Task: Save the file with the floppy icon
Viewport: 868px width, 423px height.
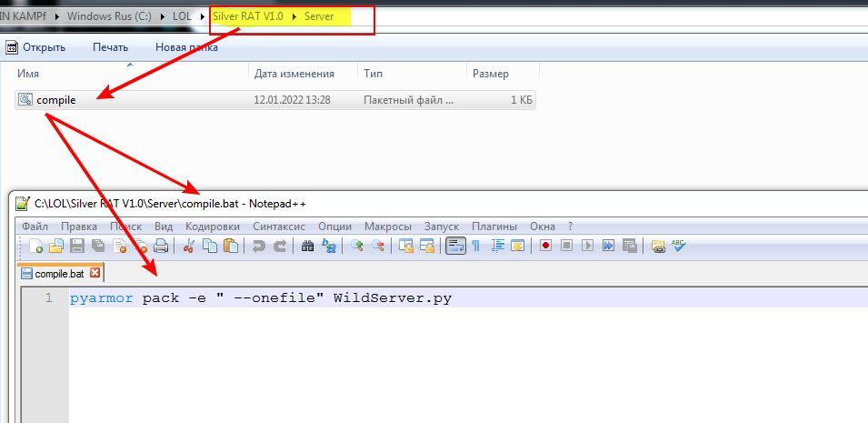Action: [77, 246]
